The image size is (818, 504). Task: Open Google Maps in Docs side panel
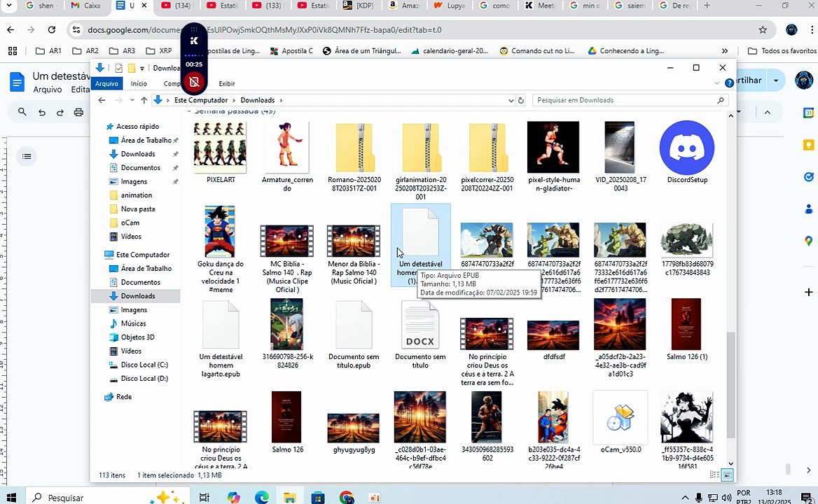(808, 241)
